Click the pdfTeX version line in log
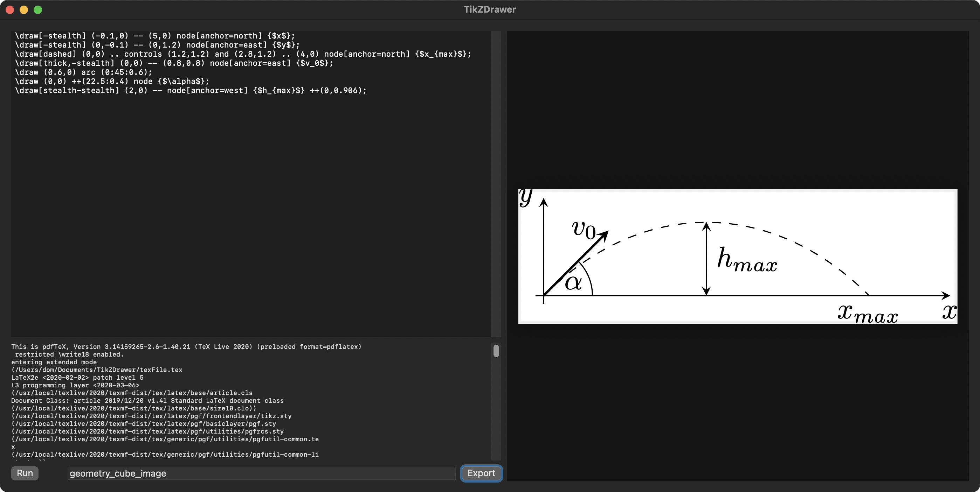Image resolution: width=980 pixels, height=492 pixels. point(186,347)
